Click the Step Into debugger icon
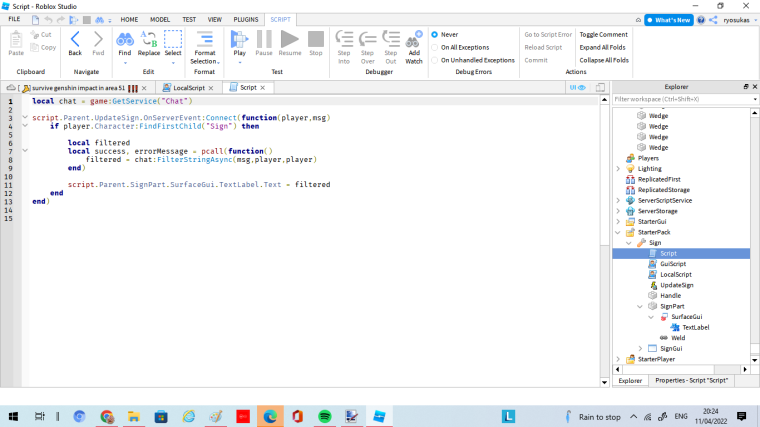This screenshot has height=427, width=760. pyautogui.click(x=344, y=39)
